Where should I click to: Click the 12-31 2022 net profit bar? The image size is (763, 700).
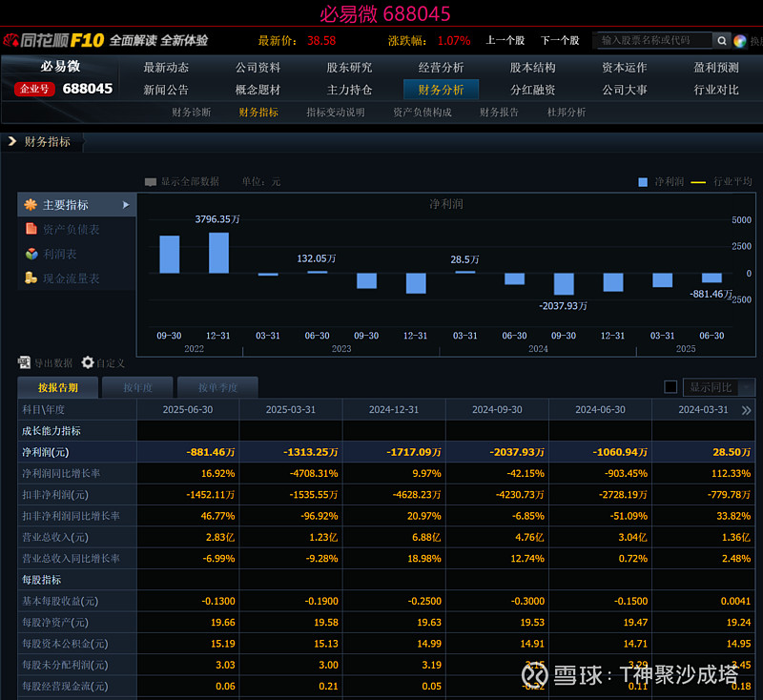pyautogui.click(x=218, y=253)
